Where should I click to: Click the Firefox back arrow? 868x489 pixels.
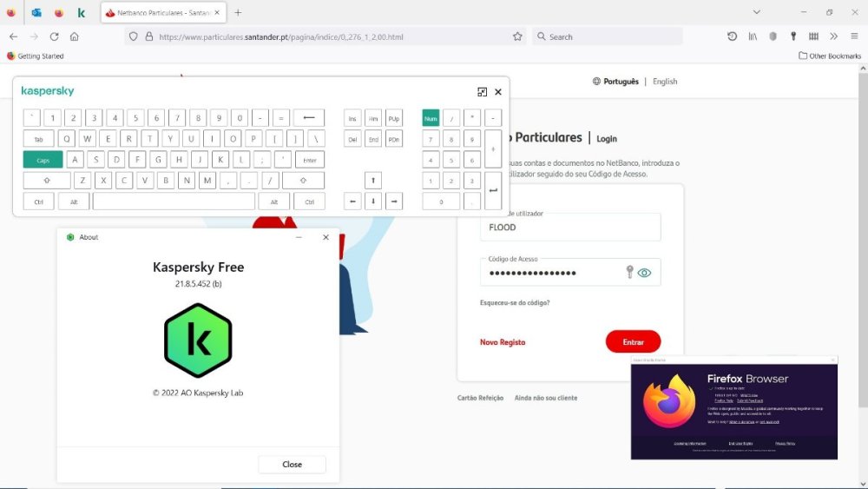tap(13, 36)
